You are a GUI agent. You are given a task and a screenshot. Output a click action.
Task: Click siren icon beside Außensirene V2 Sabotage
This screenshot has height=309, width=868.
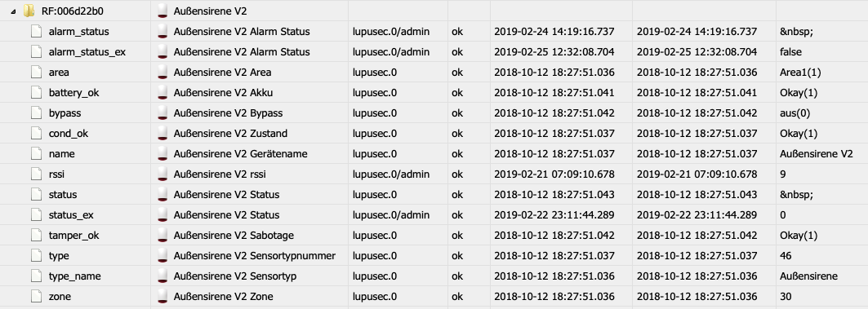[x=162, y=235]
